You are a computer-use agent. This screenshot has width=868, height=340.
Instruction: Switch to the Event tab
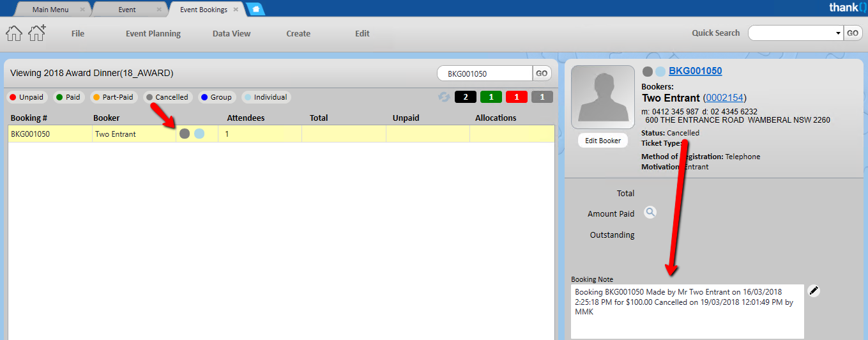click(x=126, y=10)
